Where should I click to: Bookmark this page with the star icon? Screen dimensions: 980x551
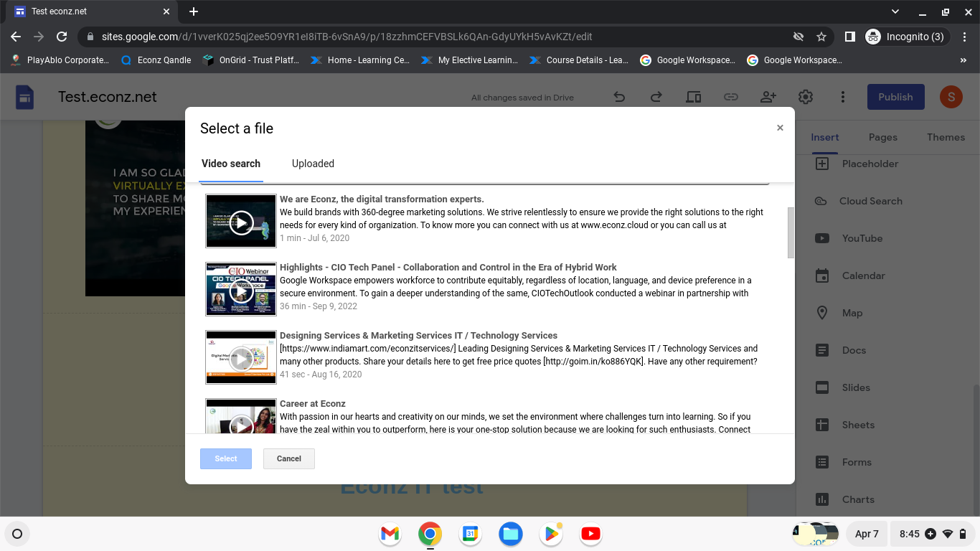tap(821, 37)
